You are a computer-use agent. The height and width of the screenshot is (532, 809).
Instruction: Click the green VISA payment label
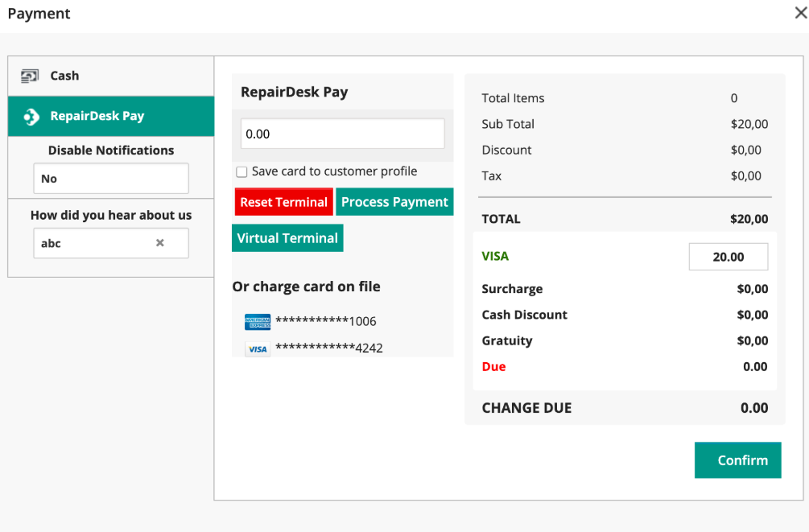(495, 256)
